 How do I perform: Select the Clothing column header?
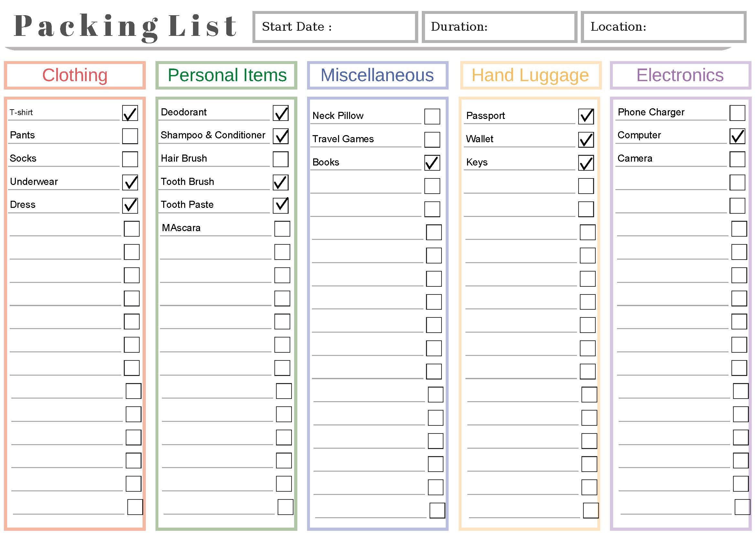coord(75,75)
